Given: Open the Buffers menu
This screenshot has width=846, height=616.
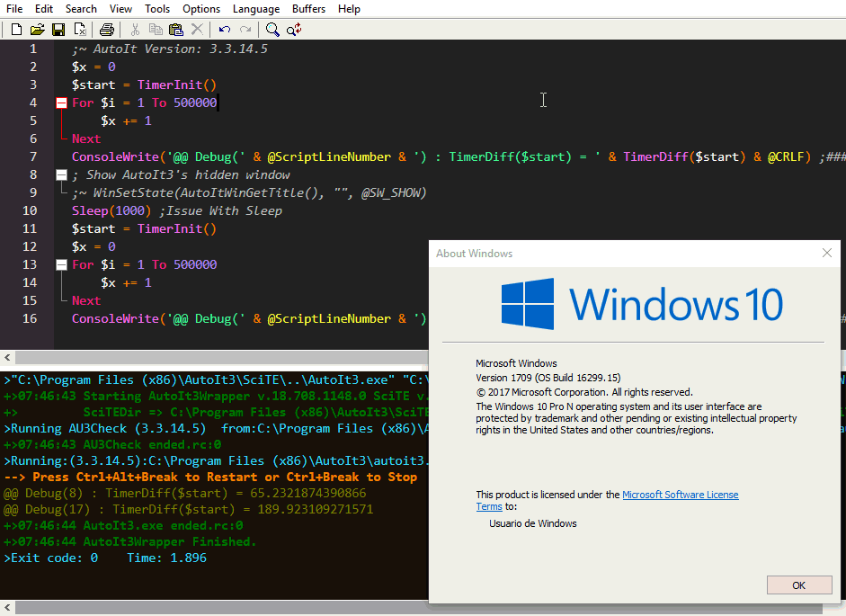Looking at the screenshot, I should pos(308,9).
